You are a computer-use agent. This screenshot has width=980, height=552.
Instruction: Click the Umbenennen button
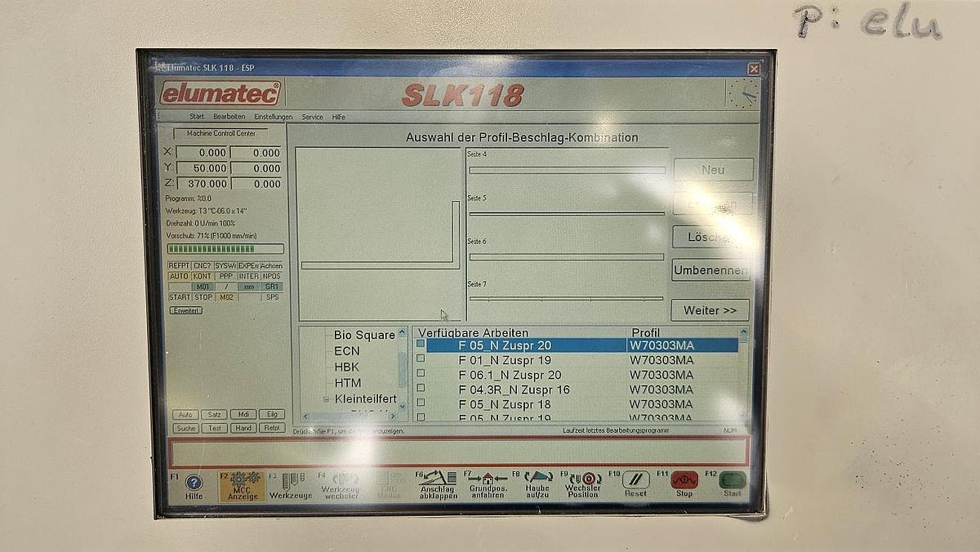[x=710, y=270]
